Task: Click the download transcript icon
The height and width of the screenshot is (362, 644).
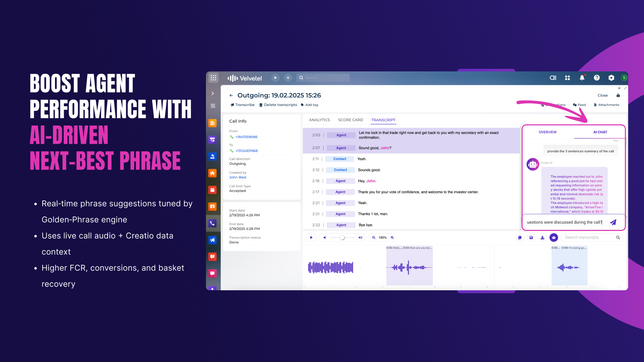Action: 542,238
